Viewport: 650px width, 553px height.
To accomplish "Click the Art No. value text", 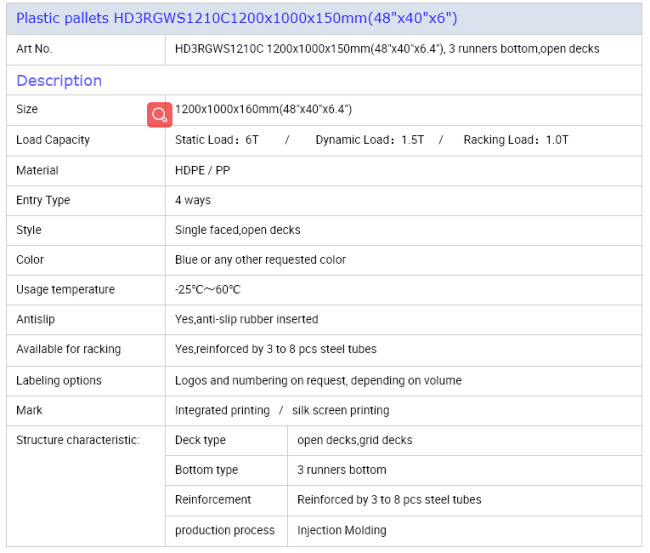I will (x=386, y=48).
